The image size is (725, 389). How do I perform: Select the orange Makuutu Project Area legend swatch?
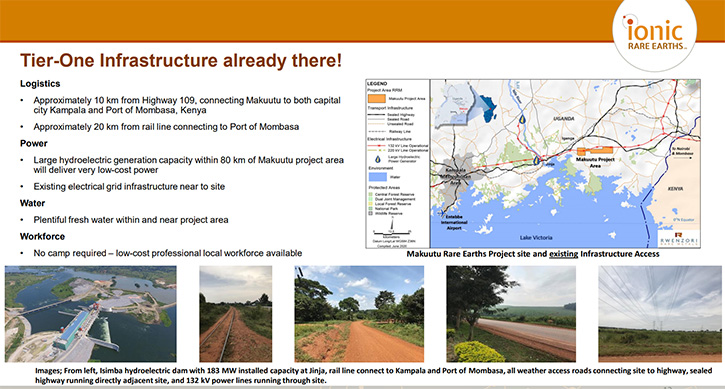tap(377, 99)
